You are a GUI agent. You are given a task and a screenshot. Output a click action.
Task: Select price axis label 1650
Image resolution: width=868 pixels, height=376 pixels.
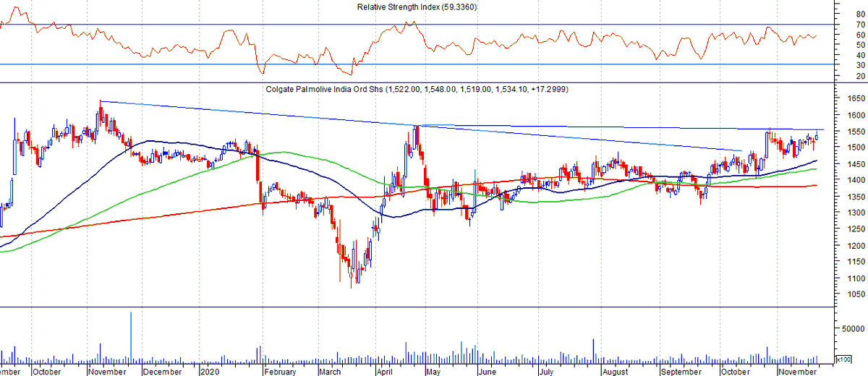[856, 98]
